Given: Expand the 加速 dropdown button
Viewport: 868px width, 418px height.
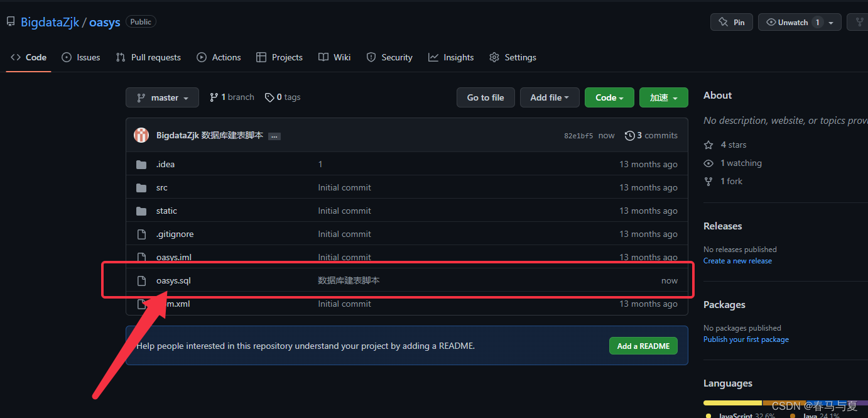Looking at the screenshot, I should pyautogui.click(x=664, y=97).
